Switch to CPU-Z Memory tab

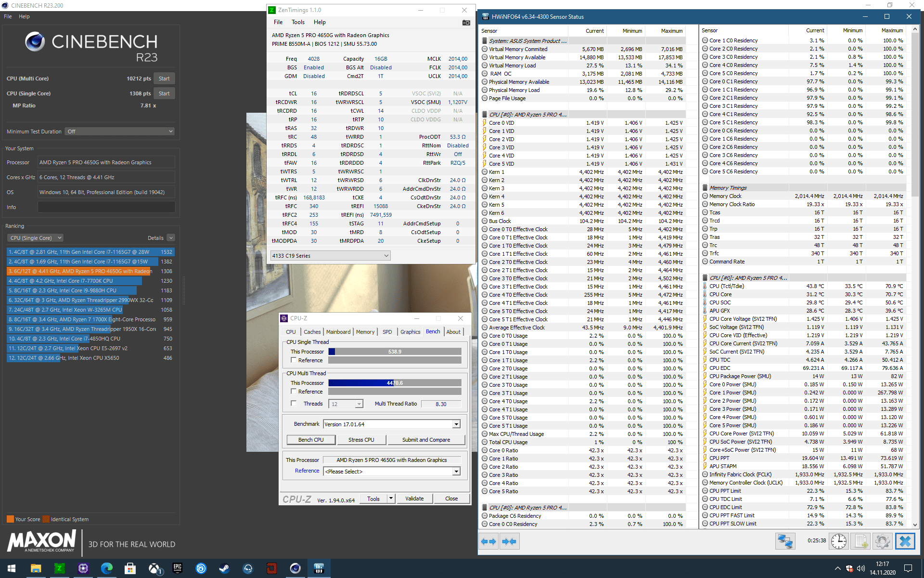(x=365, y=332)
